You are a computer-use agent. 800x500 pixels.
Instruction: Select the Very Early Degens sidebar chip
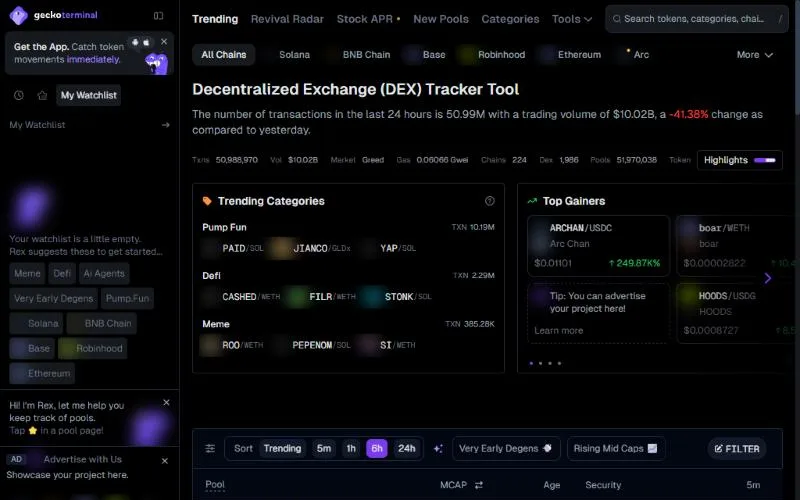[x=54, y=298]
